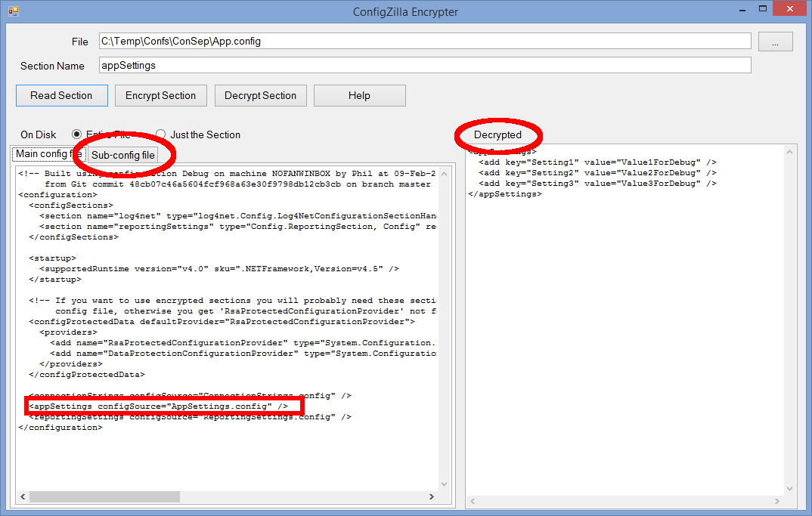Click the DataProtectionConfigurationProvider add line
The image size is (812, 516).
(x=244, y=353)
